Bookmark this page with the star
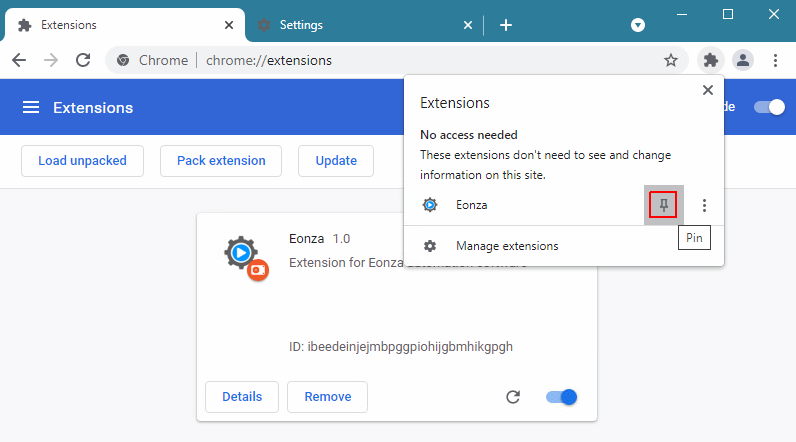 (x=671, y=60)
